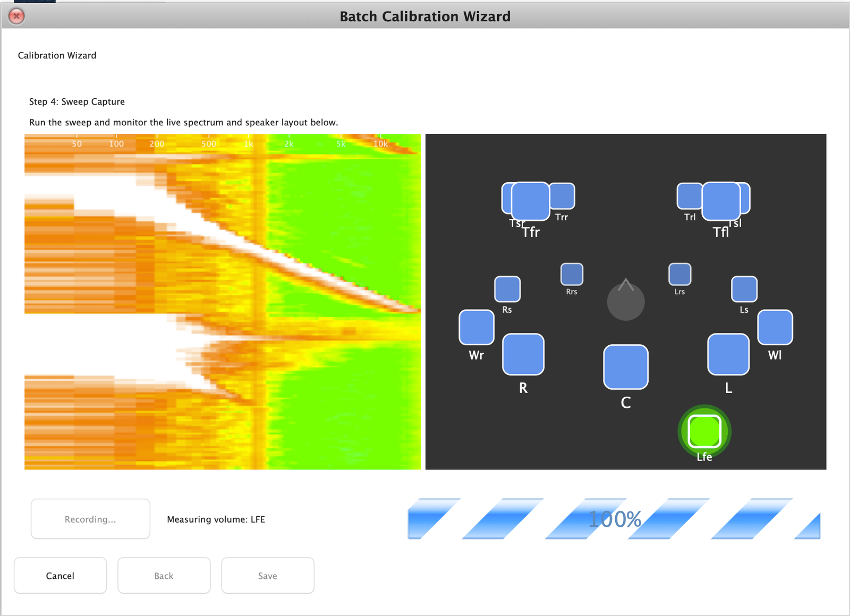Select the Tfr top front right speaker
This screenshot has height=616, width=850.
pos(530,201)
